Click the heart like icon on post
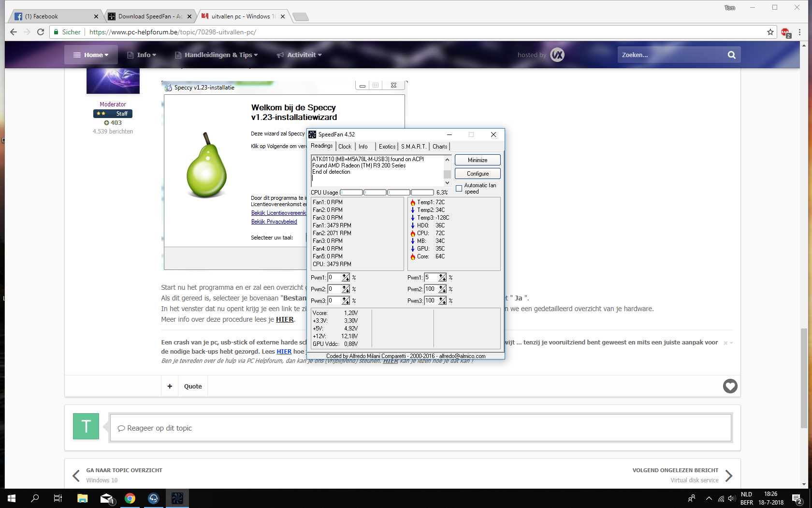812x508 pixels. tap(730, 386)
